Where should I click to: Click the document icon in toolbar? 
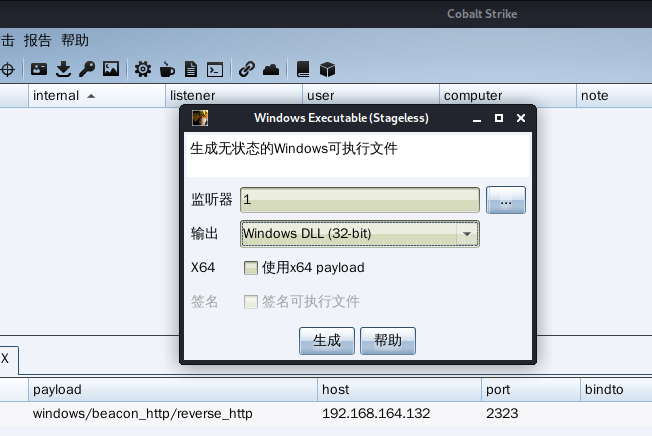(191, 69)
